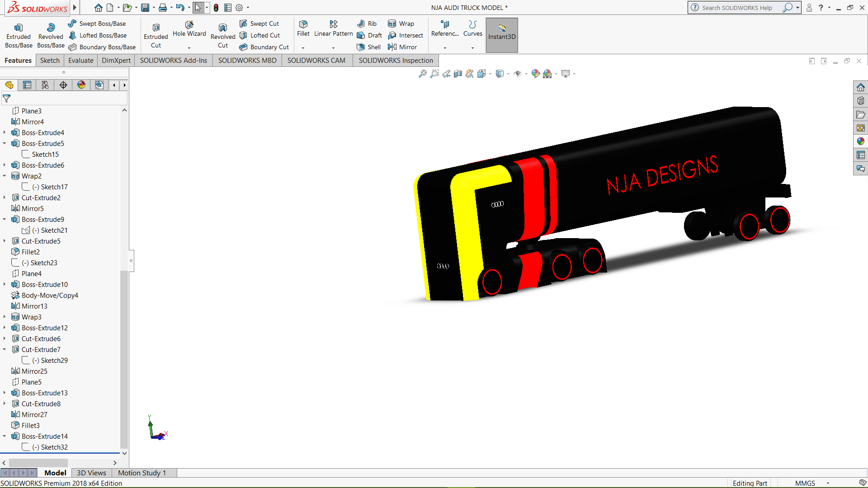Screen dimensions: 868x488
Task: Collapse the Boss-Extrude9 feature
Action: tap(5, 219)
